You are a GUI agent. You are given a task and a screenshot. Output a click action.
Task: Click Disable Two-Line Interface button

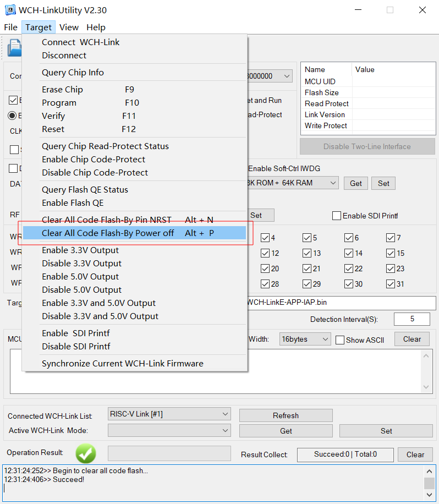pos(367,146)
